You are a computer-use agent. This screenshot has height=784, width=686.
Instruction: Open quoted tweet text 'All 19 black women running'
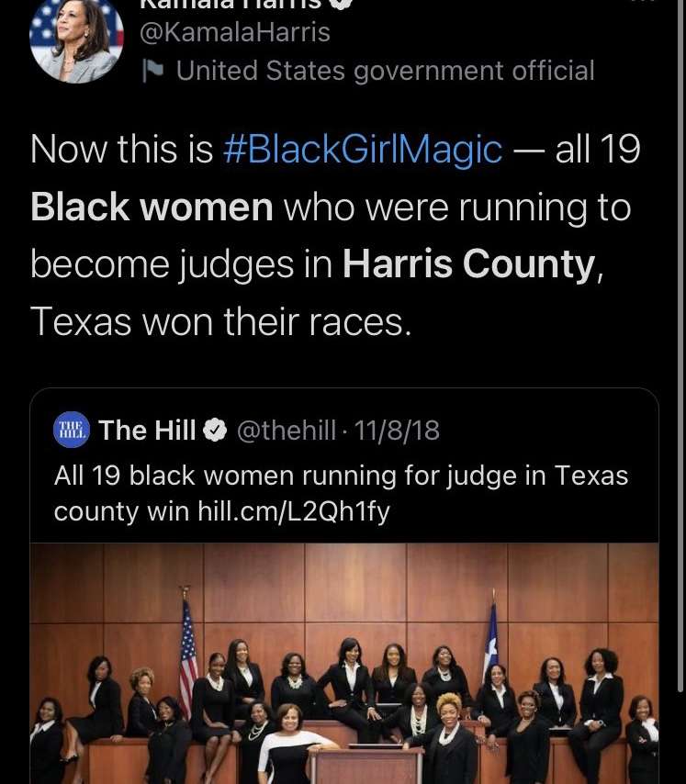(x=341, y=494)
